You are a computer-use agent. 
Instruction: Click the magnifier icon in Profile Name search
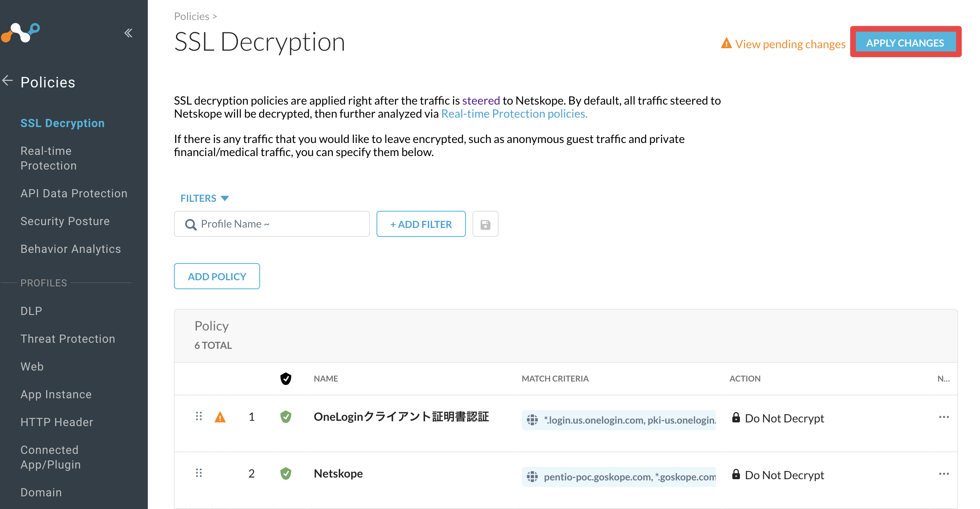190,224
